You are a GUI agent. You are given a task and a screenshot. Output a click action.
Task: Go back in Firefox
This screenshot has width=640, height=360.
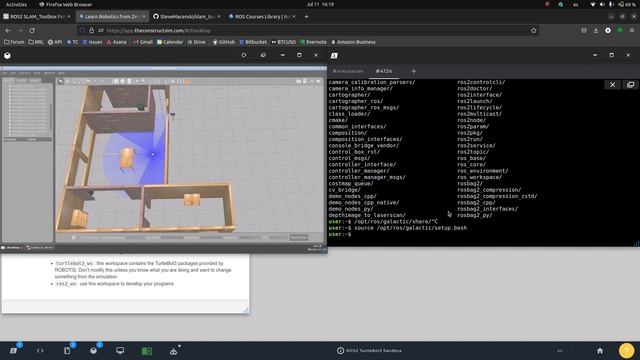coord(8,31)
